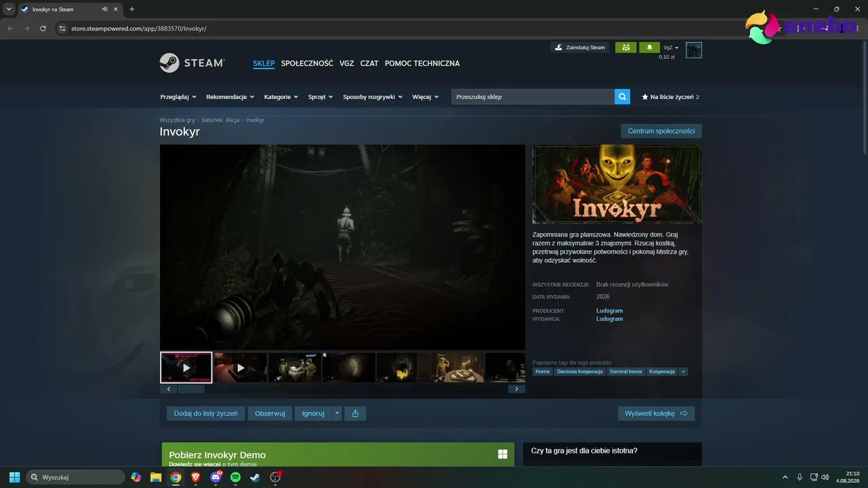Open the CZAT menu item
868x488 pixels.
(370, 63)
